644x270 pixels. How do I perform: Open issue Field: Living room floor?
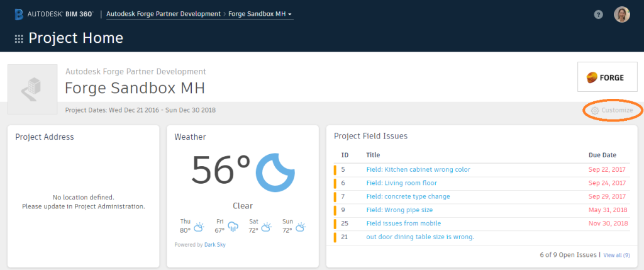[401, 183]
